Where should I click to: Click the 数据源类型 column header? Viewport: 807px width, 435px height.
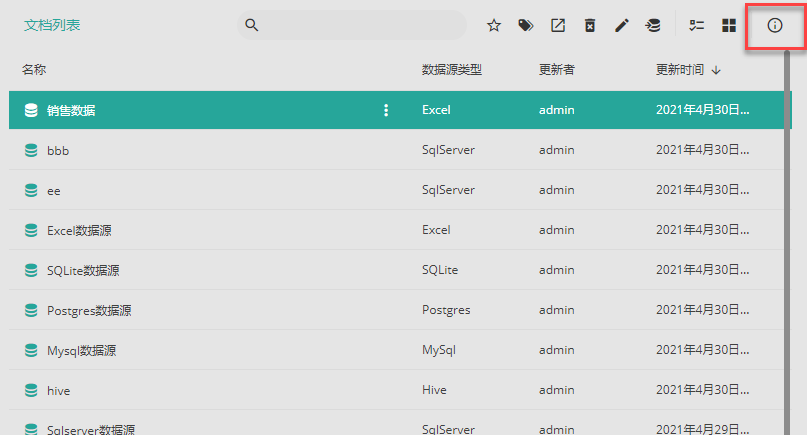pos(452,69)
